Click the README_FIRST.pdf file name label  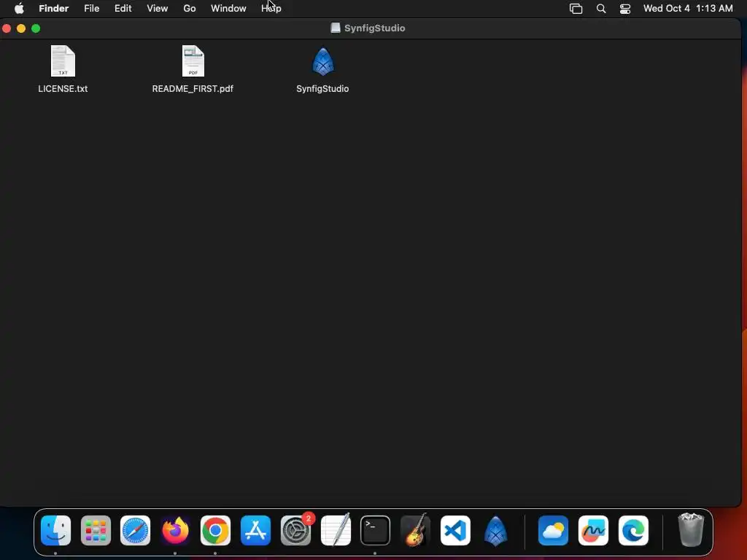pos(193,88)
